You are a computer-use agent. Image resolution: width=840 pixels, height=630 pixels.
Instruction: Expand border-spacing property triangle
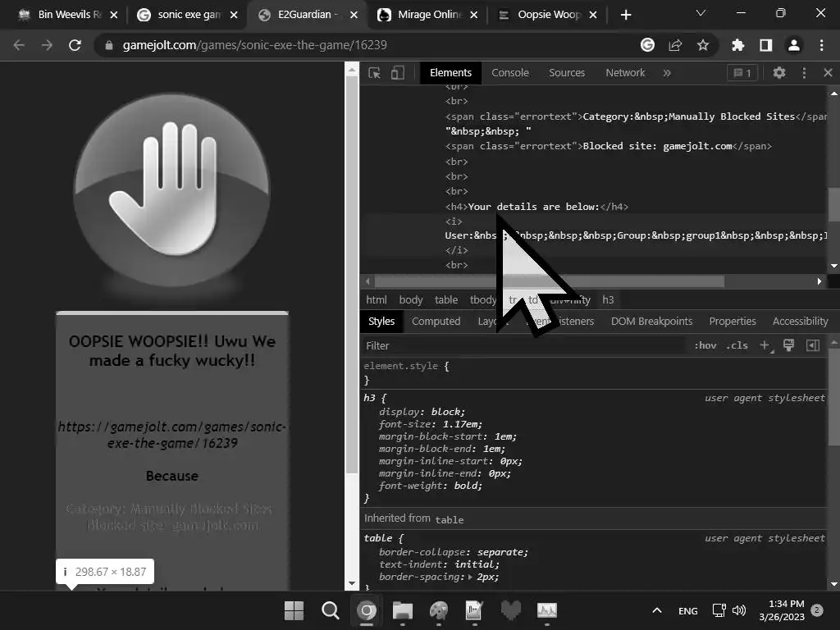pos(470,577)
